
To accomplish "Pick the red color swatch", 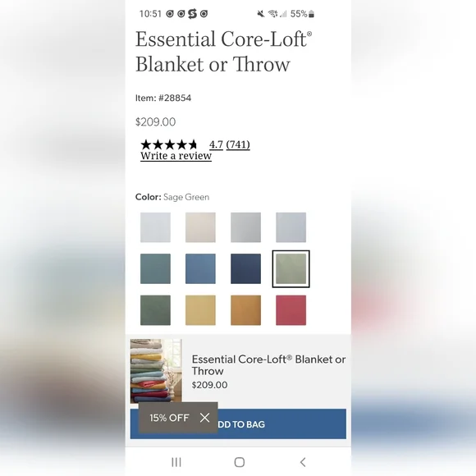I will (x=291, y=310).
